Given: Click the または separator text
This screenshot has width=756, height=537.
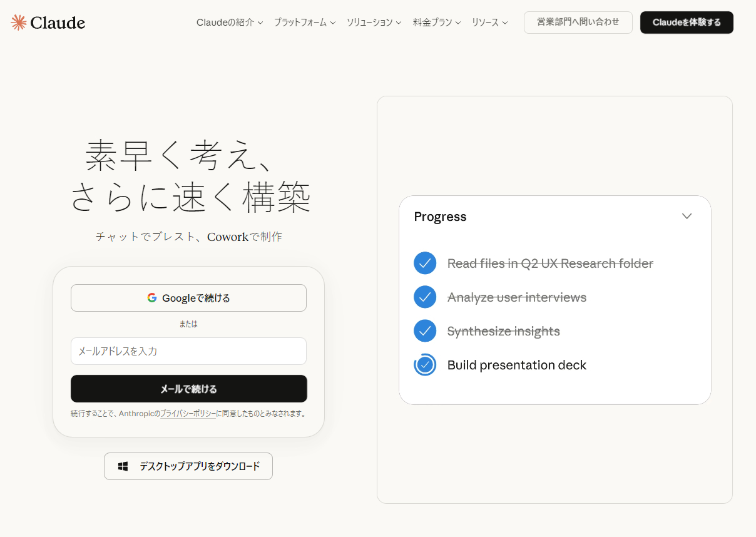Looking at the screenshot, I should [188, 324].
